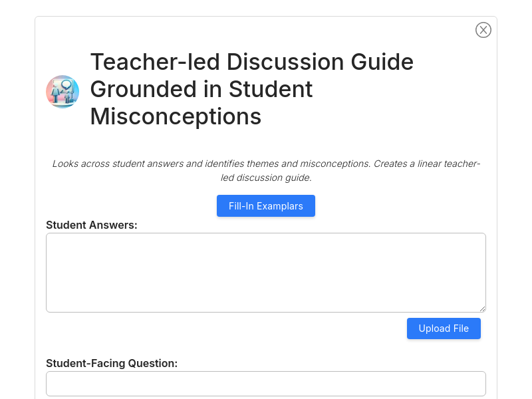This screenshot has width=532, height=399.
Task: Click "Creates a linear teacher-" in the description
Action: point(427,164)
